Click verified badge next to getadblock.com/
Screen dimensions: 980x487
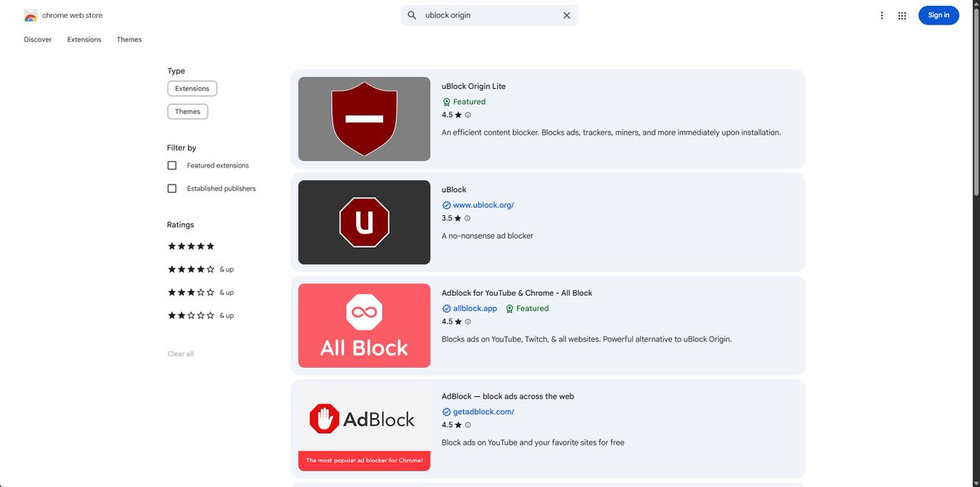(x=447, y=412)
